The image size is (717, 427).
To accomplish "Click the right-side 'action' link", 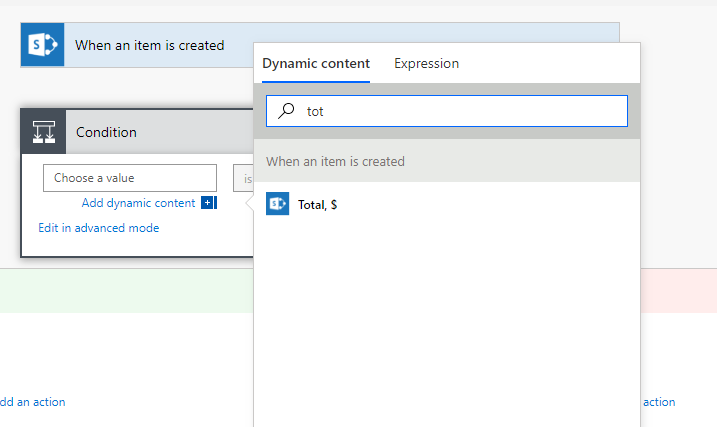I will coord(659,402).
